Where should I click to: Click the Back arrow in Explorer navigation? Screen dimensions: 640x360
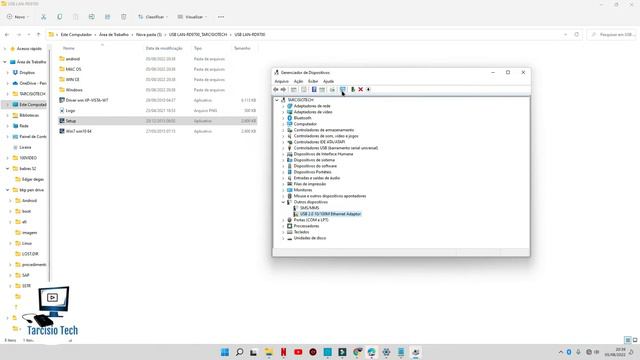7,35
